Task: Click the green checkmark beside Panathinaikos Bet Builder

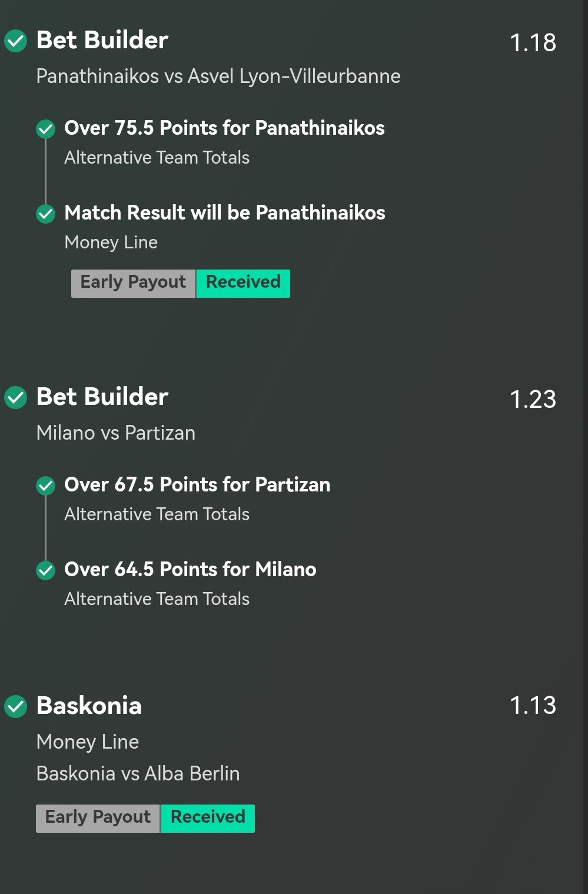Action: tap(16, 41)
